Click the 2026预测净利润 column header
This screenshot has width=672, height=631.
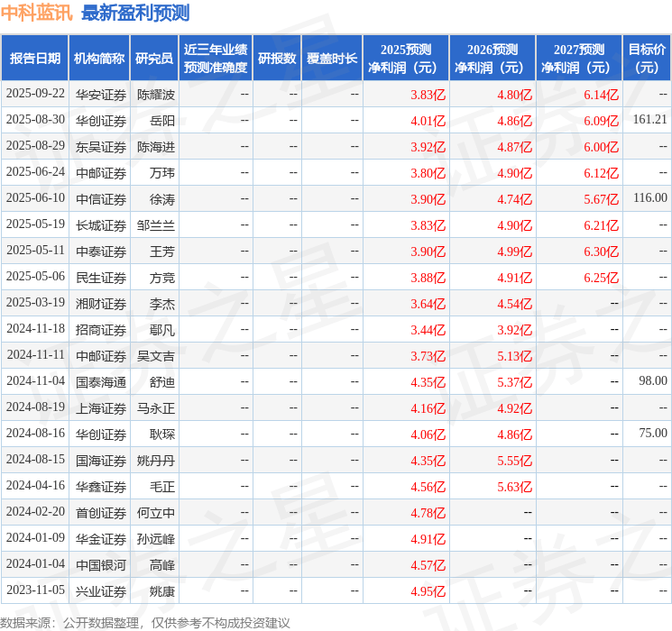(x=492, y=59)
